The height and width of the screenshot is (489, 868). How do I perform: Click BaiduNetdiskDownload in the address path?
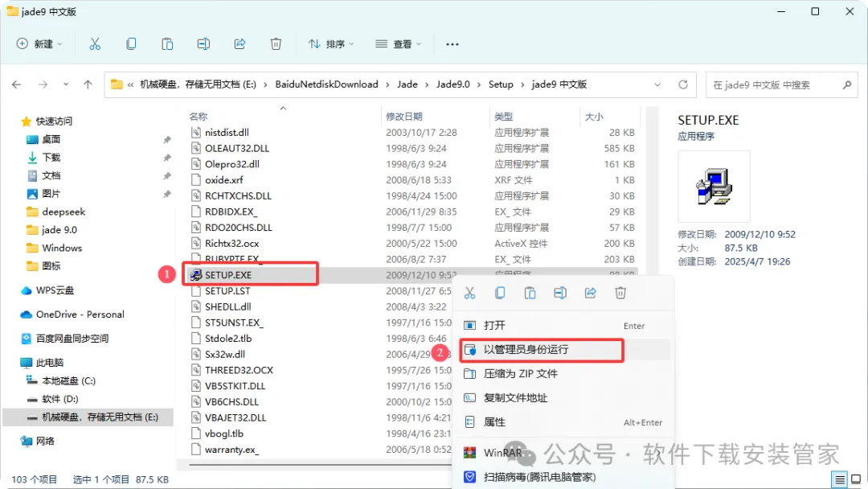tap(326, 84)
